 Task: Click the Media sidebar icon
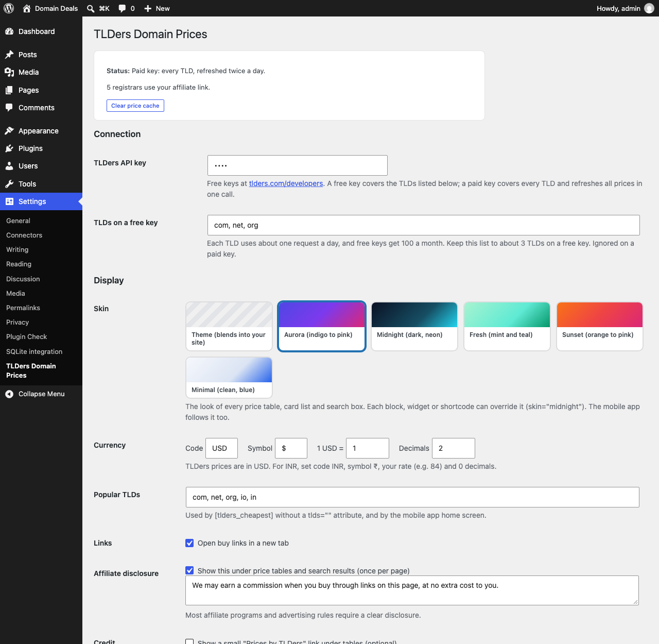pyautogui.click(x=9, y=72)
